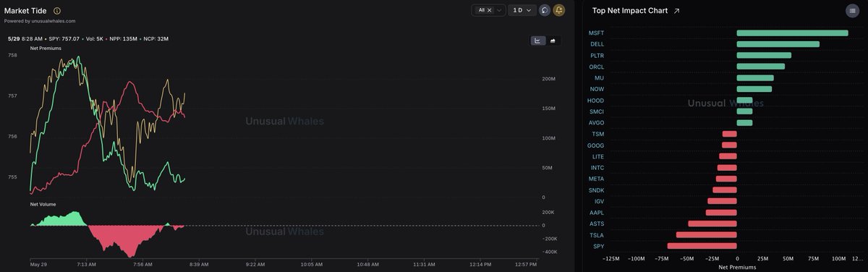
Task: Select the DELL ticker label
Action: pyautogui.click(x=597, y=44)
